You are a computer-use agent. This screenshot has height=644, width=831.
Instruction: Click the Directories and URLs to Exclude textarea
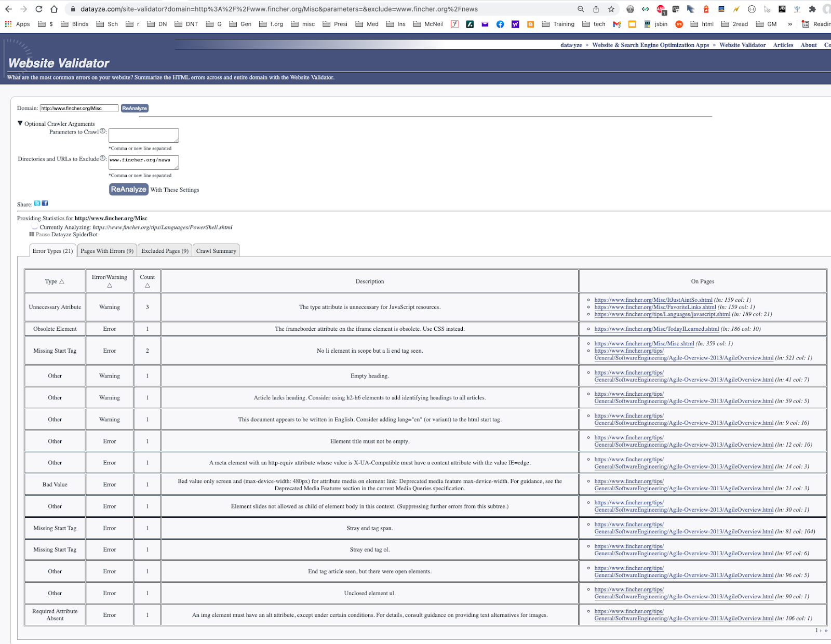(144, 163)
